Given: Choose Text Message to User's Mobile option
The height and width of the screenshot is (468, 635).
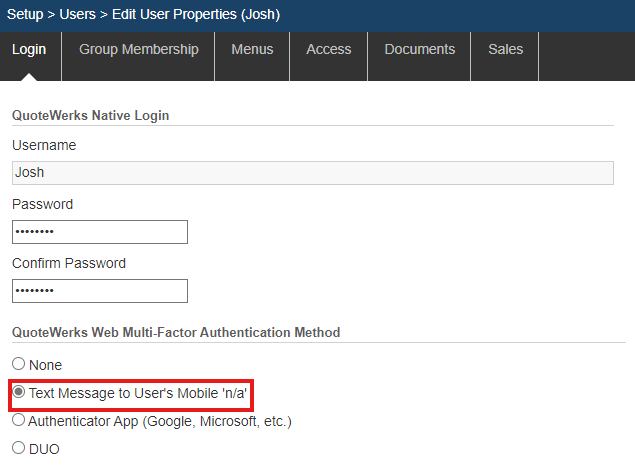Looking at the screenshot, I should click(x=19, y=393).
